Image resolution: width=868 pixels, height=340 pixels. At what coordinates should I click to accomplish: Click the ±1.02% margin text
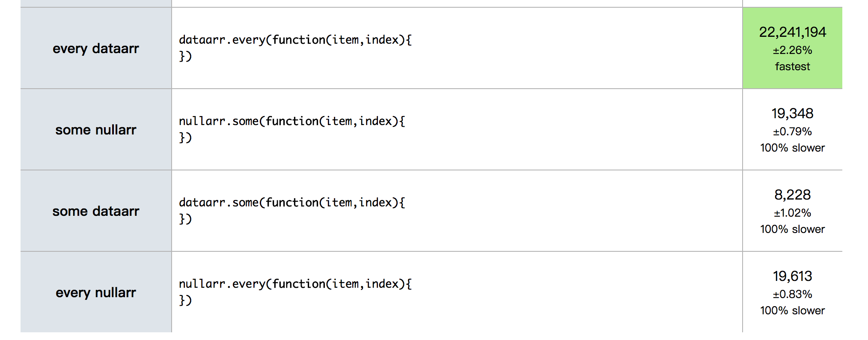(x=792, y=213)
